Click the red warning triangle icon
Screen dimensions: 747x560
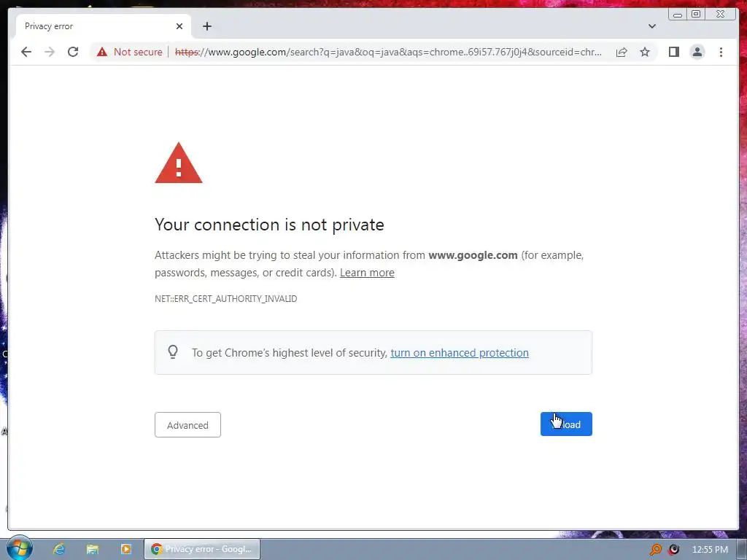tap(179, 163)
